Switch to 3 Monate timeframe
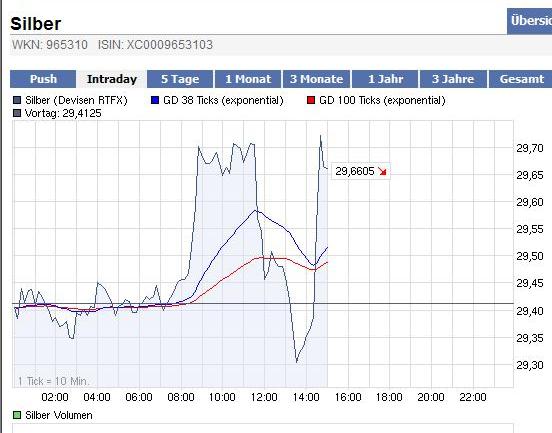The height and width of the screenshot is (433, 552). pyautogui.click(x=316, y=79)
